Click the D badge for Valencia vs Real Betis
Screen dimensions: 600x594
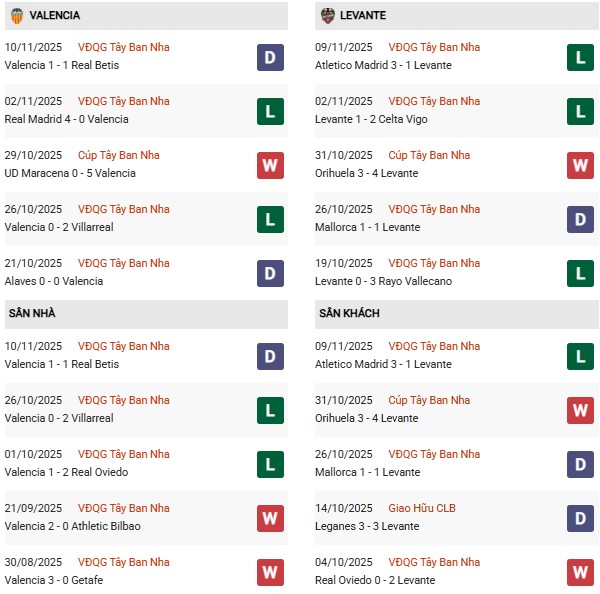[270, 57]
